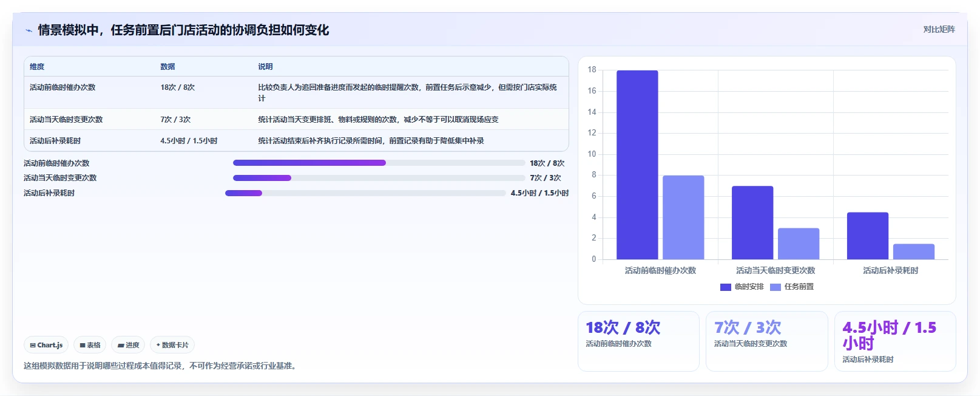Select the 表格 chip

[90, 345]
